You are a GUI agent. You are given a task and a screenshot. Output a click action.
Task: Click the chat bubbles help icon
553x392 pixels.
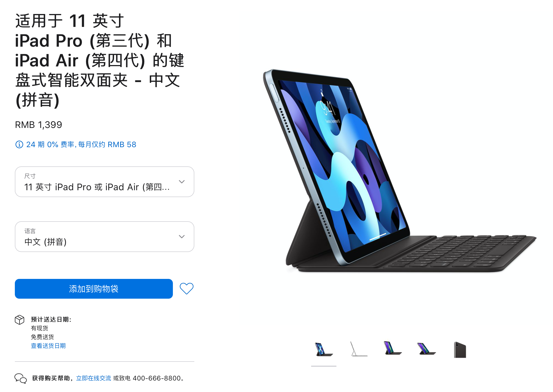(x=21, y=378)
